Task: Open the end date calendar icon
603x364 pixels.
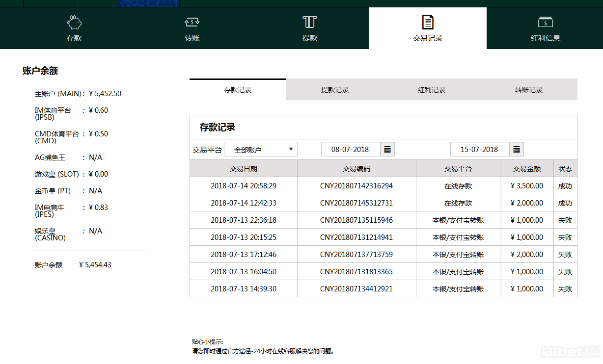Action: click(x=517, y=150)
